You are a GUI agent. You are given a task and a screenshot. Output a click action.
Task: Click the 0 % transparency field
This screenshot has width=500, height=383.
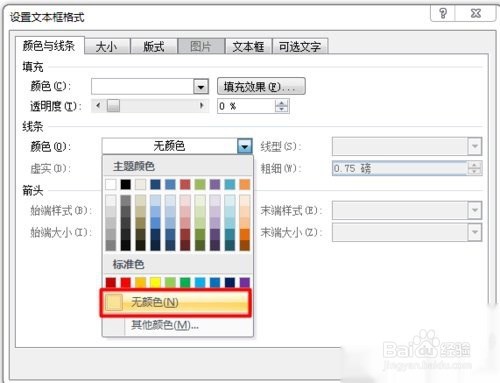(x=246, y=106)
